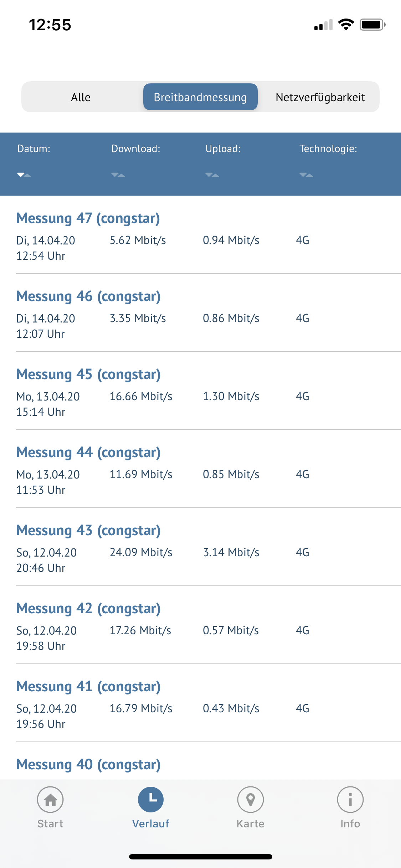View Messung 41 (congstar) measurement
401x868 pixels.
[x=88, y=687]
